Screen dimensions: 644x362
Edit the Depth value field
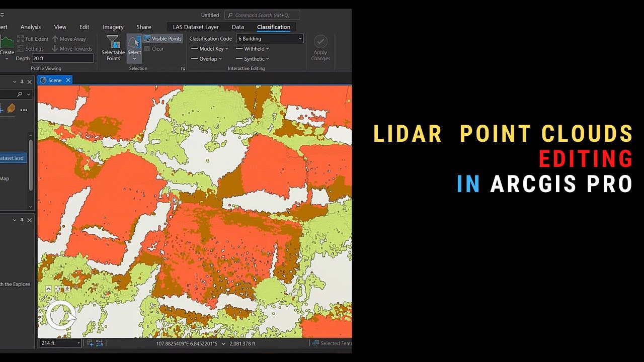[63, 58]
